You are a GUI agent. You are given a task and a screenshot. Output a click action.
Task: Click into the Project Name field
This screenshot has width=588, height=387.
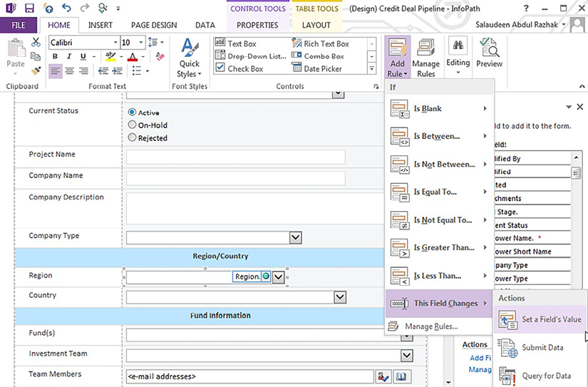235,157
